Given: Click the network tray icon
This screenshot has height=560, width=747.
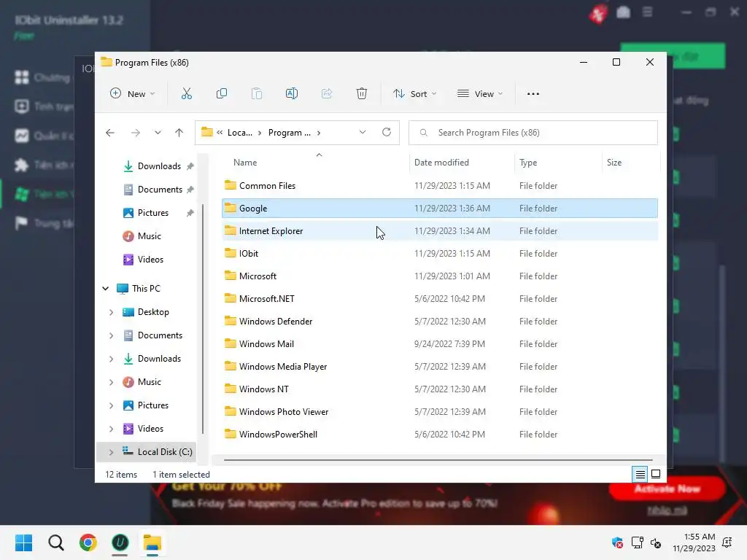Looking at the screenshot, I should (637, 542).
